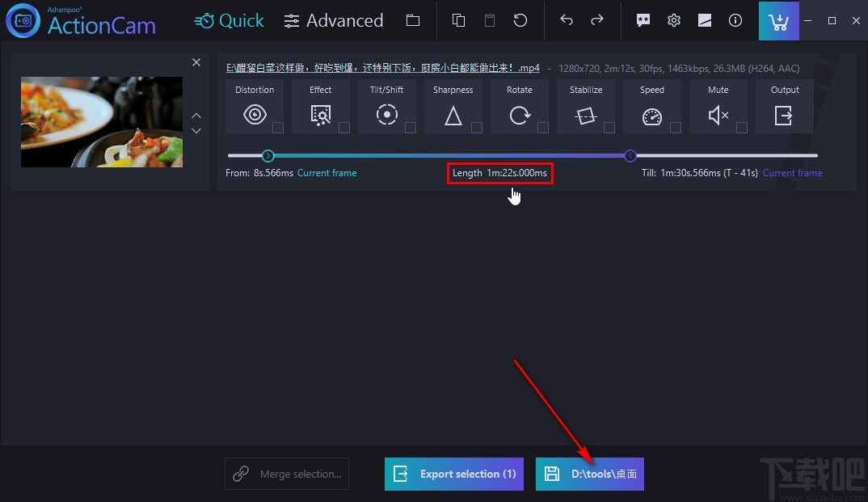The width and height of the screenshot is (868, 502).
Task: Click the skin/theme icon in toolbar
Action: pos(705,20)
